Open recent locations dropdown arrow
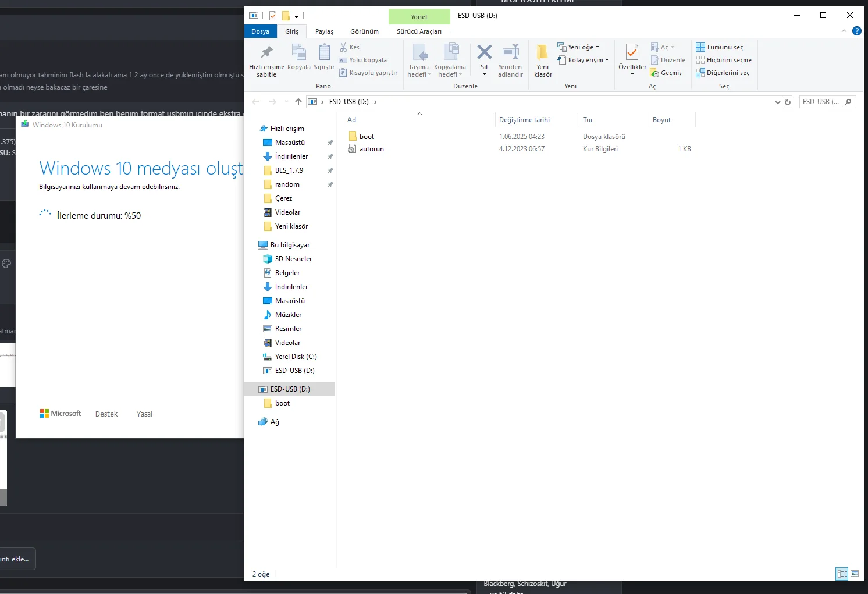Viewport: 868px width, 594px height. pos(286,102)
